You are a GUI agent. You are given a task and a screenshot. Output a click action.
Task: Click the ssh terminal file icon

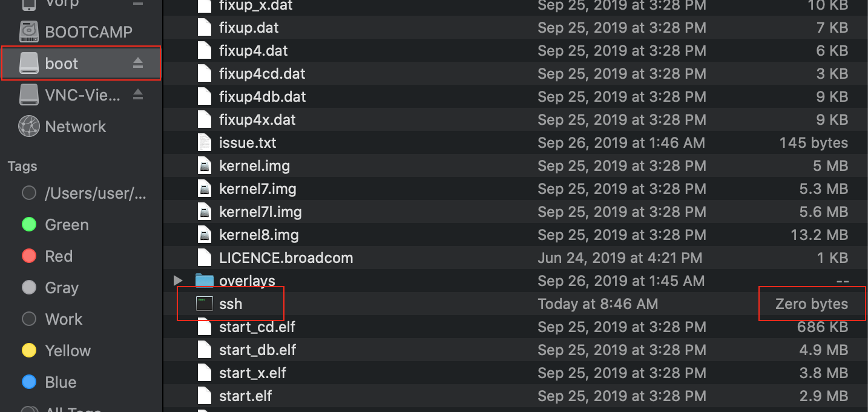(x=205, y=304)
